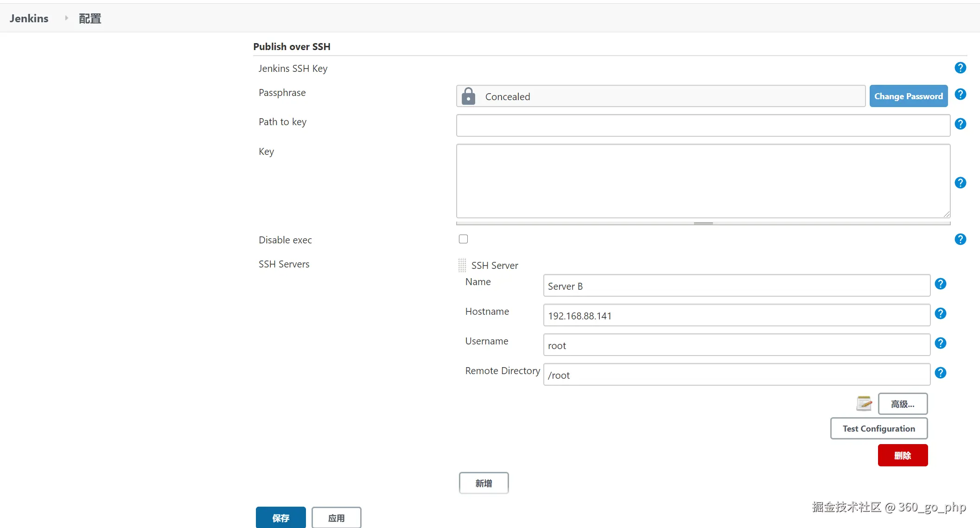This screenshot has height=528, width=980.
Task: Click help icon next to Passphrase
Action: pyautogui.click(x=960, y=95)
